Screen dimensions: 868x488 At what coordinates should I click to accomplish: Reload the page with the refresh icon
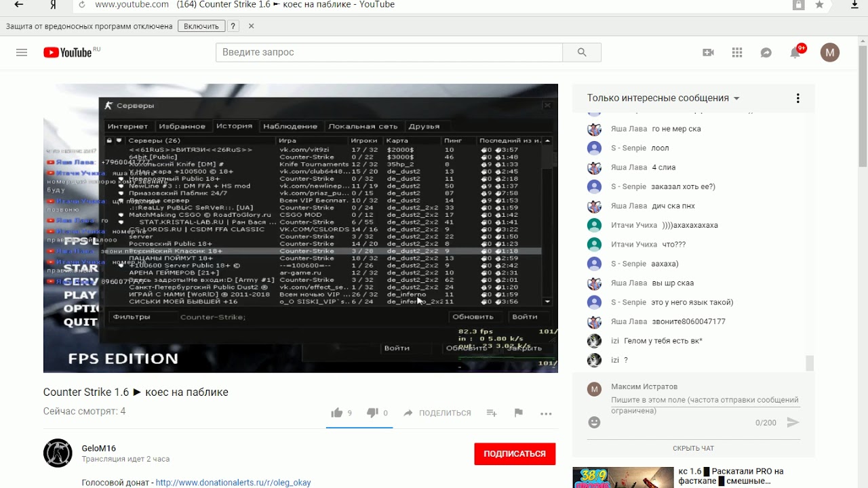click(82, 5)
